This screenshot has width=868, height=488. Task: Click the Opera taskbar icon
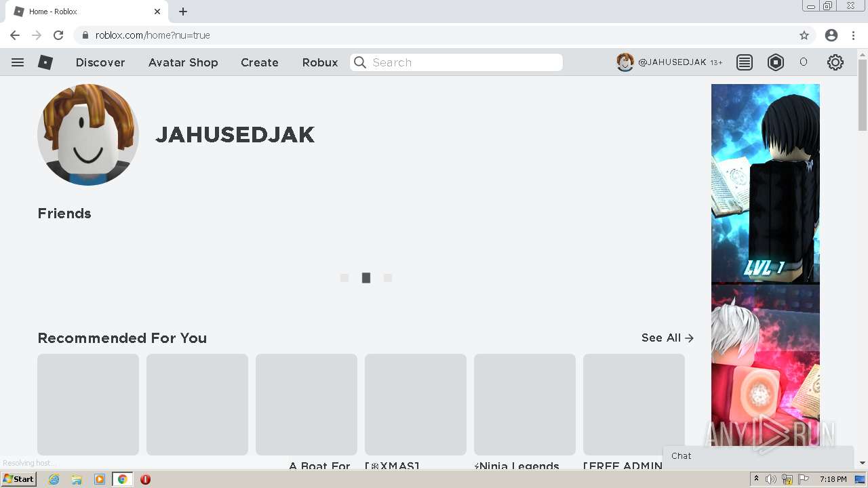[145, 479]
